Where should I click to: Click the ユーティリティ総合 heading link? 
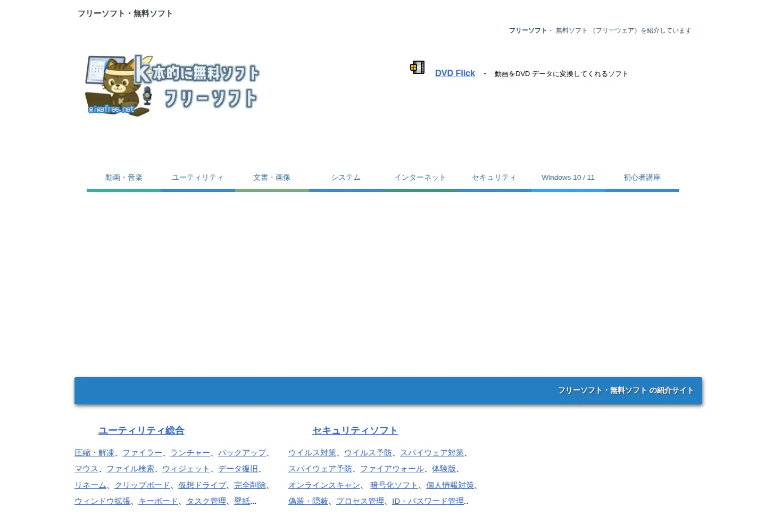[x=141, y=430]
